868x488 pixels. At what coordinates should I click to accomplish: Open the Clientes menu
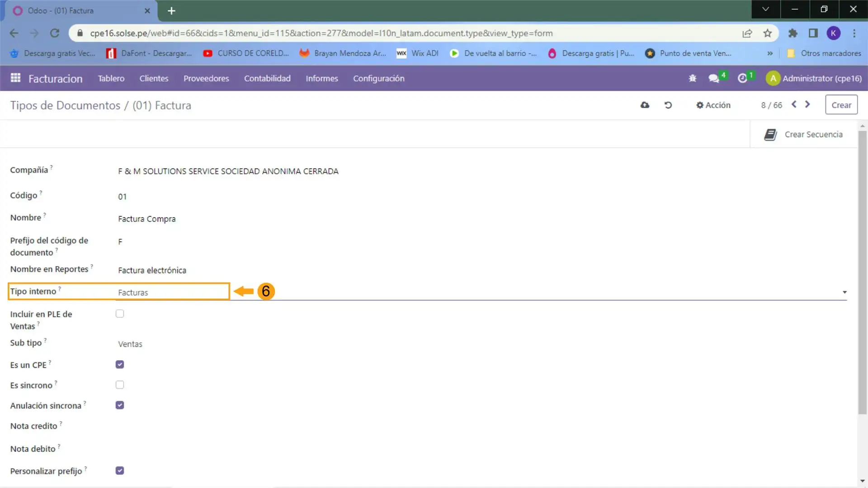pos(154,79)
